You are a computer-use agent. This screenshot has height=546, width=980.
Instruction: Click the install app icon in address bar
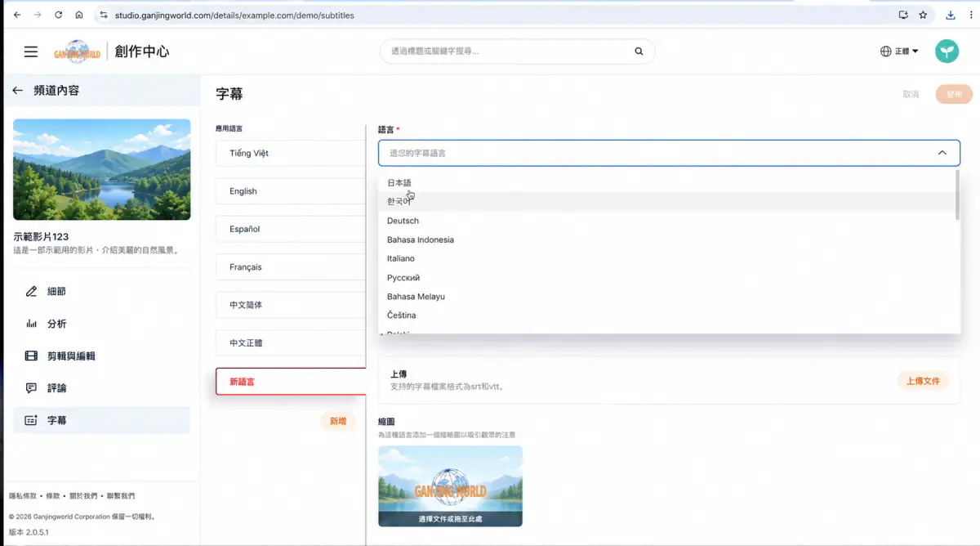point(903,15)
